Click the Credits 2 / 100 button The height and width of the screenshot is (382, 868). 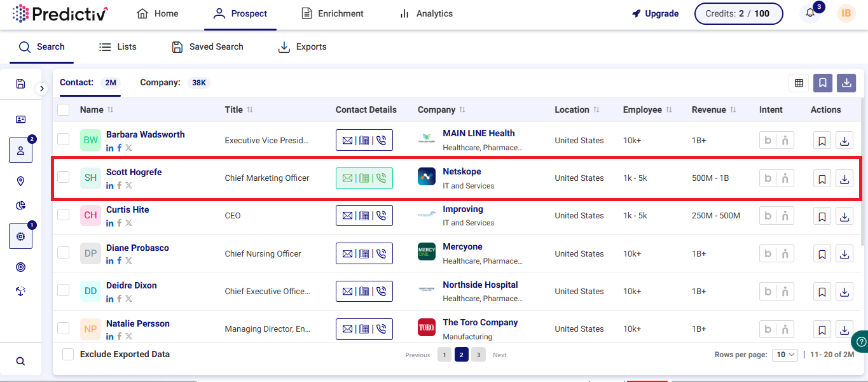pos(738,13)
